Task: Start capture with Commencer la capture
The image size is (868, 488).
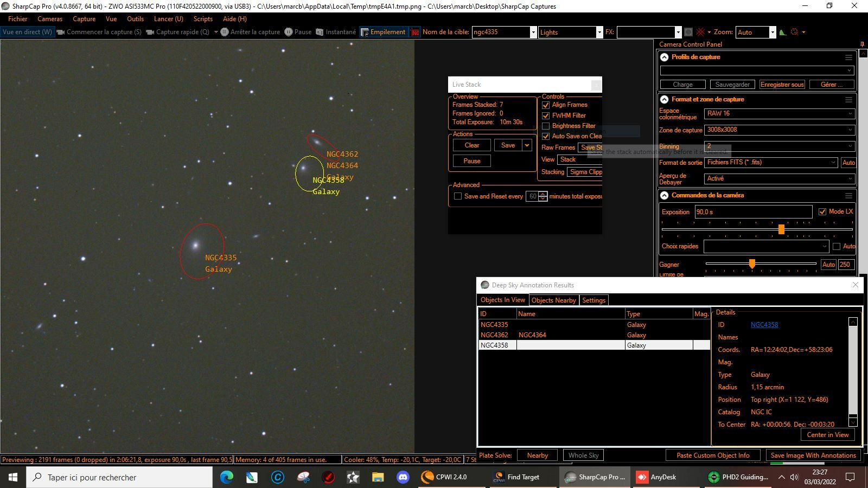Action: pos(99,32)
